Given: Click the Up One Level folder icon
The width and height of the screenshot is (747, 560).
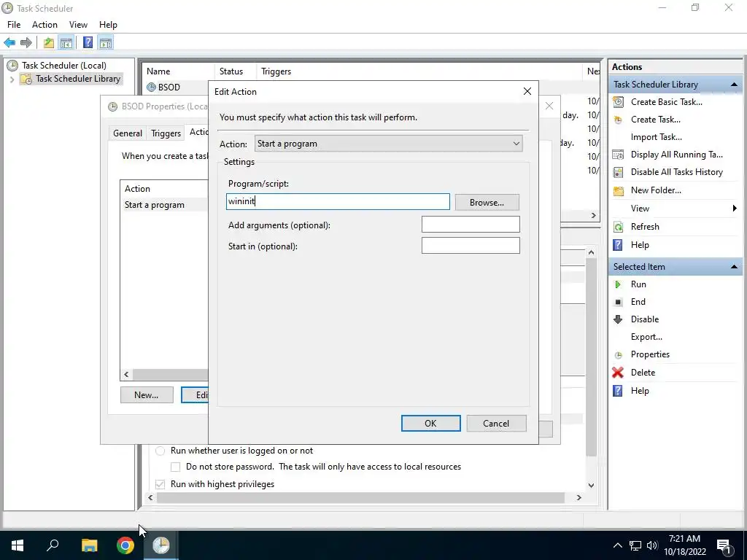Looking at the screenshot, I should 49,43.
